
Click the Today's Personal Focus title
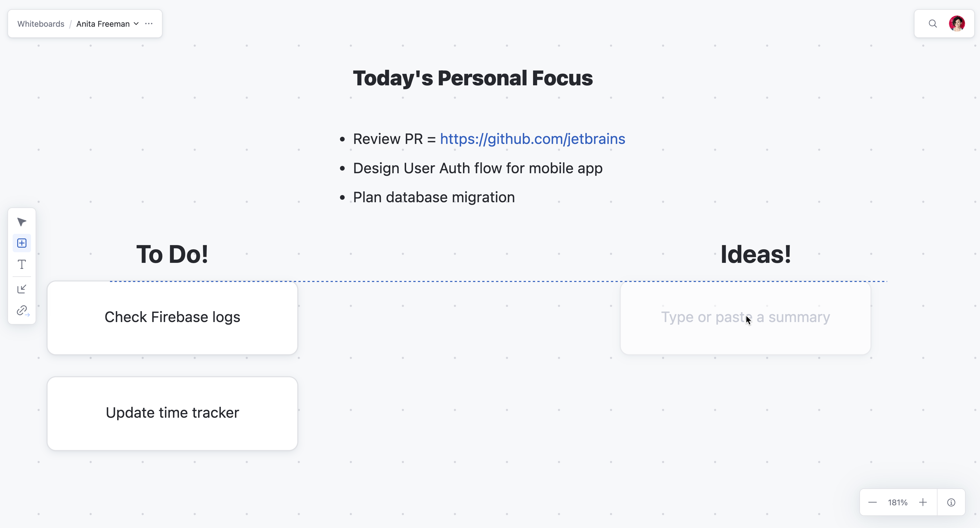coord(472,78)
